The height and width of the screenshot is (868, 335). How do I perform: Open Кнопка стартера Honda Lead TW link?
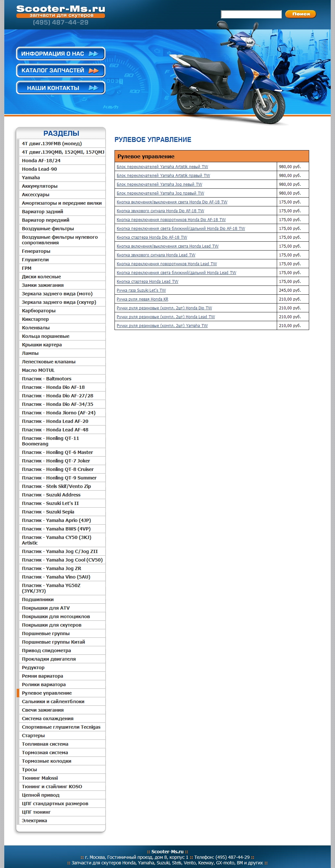(147, 281)
